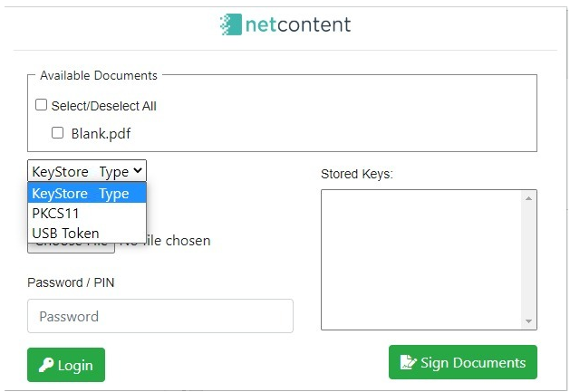Click the KeyStore Type dropdown chevron arrow
Image resolution: width=570 pixels, height=392 pixels.
(x=138, y=170)
